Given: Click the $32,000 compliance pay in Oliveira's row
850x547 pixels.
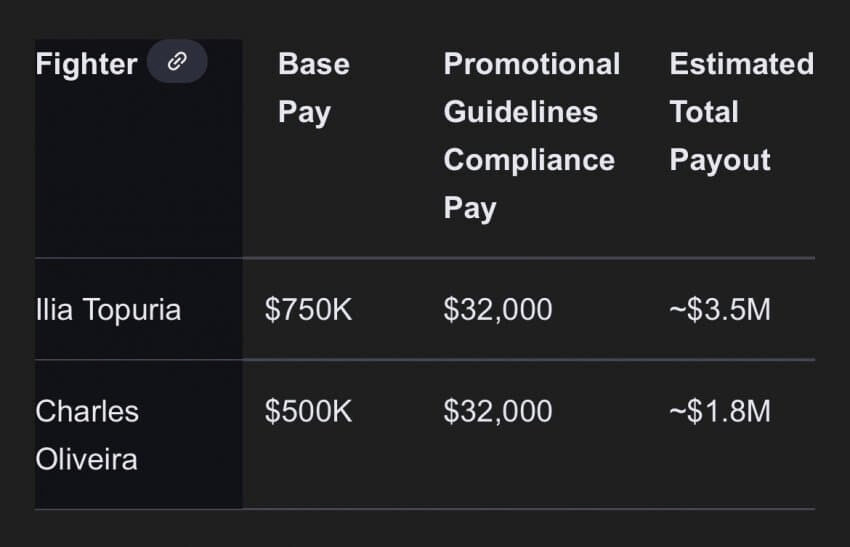Looking at the screenshot, I should pos(497,411).
